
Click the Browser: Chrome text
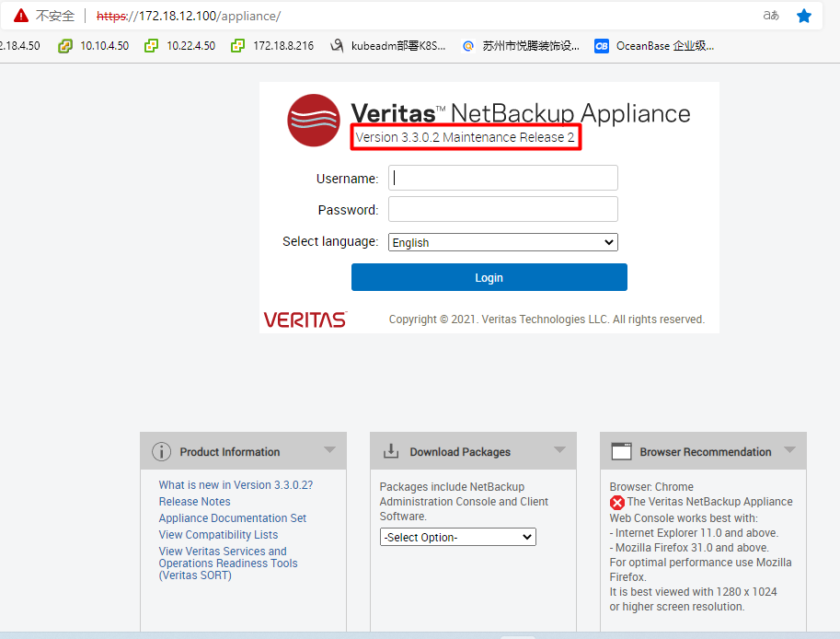point(651,487)
